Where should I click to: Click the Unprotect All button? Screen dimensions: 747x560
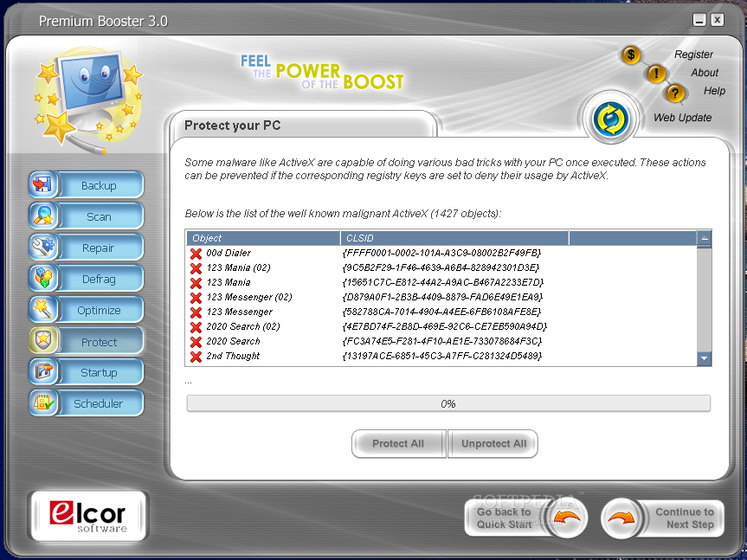tap(493, 444)
